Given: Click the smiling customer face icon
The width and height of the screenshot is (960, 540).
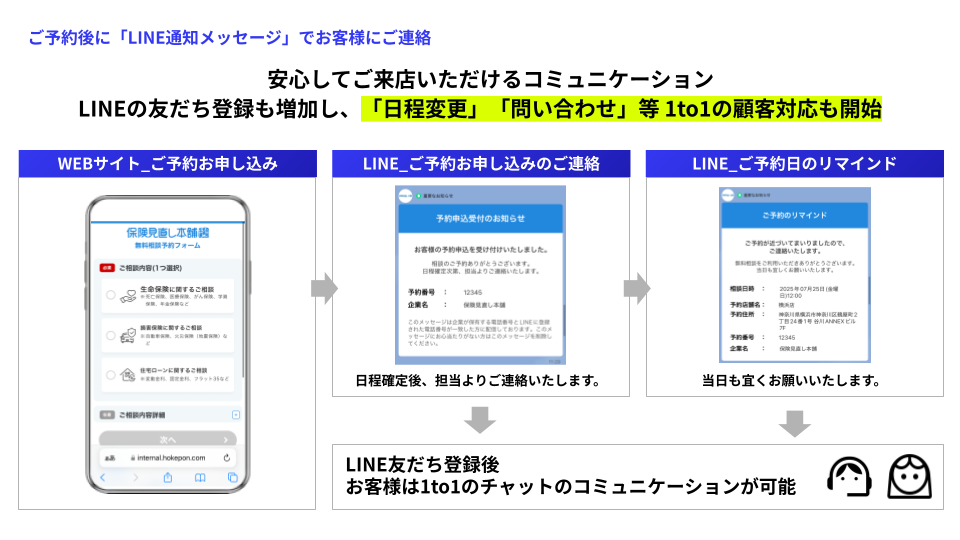Looking at the screenshot, I should click(910, 476).
